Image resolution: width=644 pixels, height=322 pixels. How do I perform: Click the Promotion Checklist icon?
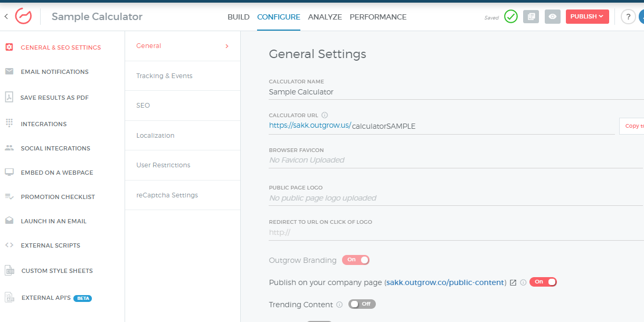point(9,196)
